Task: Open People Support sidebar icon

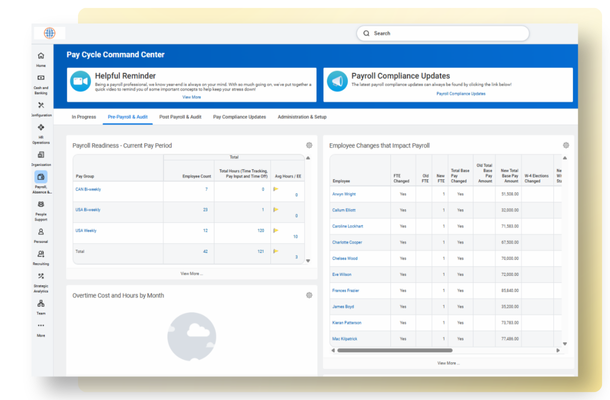Action: pyautogui.click(x=41, y=211)
